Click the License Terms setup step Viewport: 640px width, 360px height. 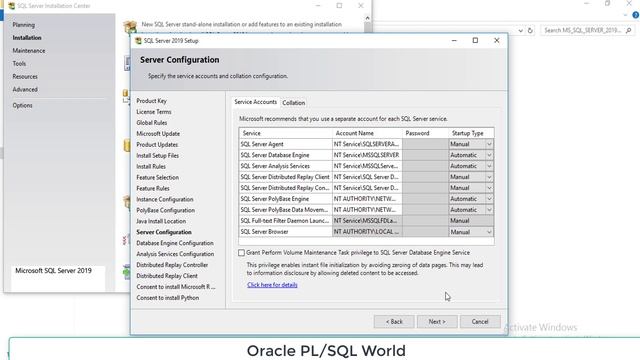click(154, 112)
